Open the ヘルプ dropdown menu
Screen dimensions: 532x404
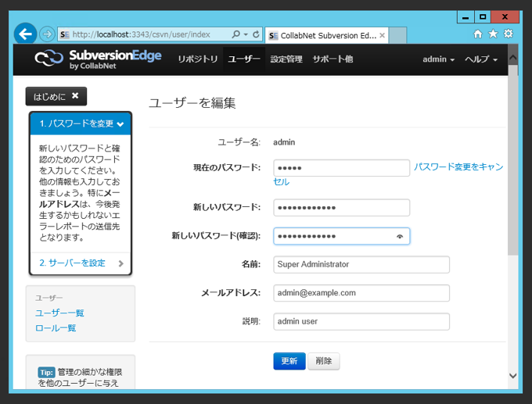click(481, 59)
